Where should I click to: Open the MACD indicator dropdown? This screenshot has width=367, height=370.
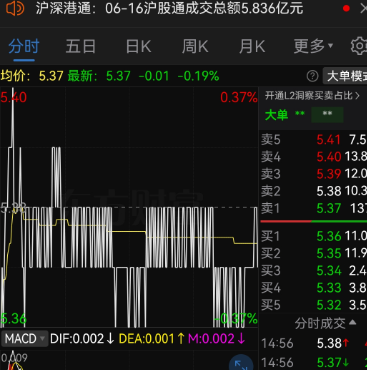pos(24,339)
